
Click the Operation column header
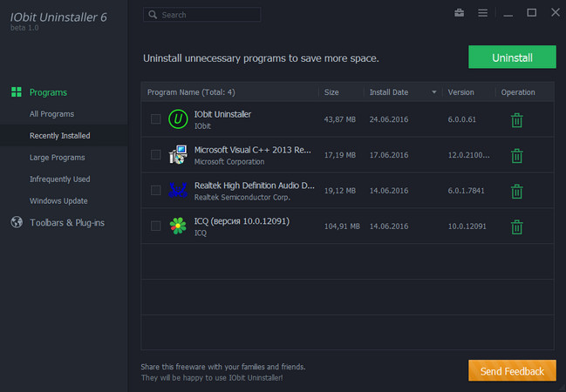[518, 92]
